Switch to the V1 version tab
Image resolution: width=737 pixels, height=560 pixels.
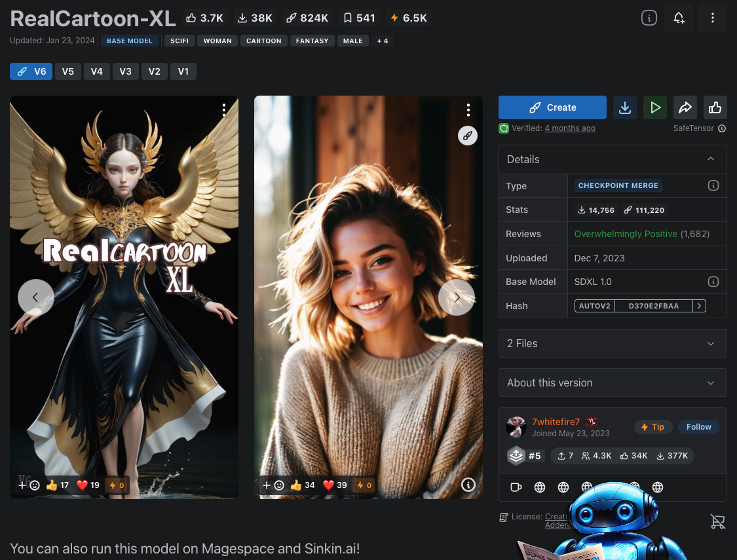click(x=183, y=71)
